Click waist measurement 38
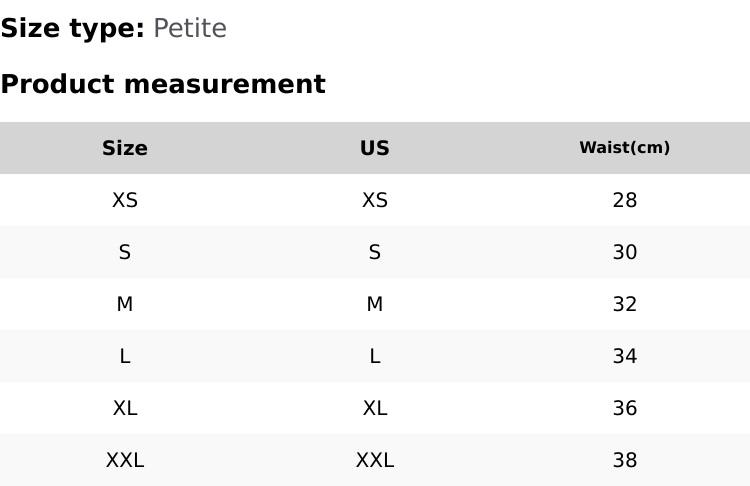Screen dimensions: 750x486 click(x=625, y=460)
